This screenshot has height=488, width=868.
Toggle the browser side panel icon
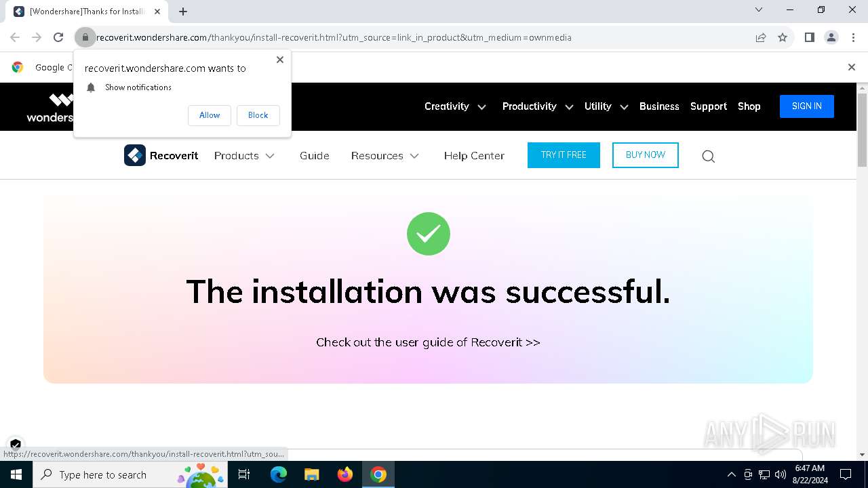tap(809, 37)
